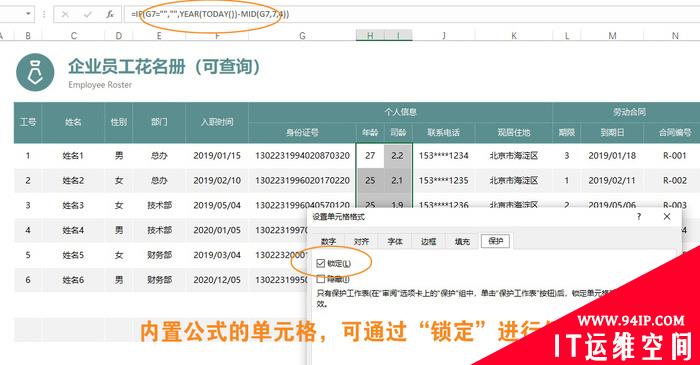Select phone cell 153****1235
The width and height of the screenshot is (700, 365).
tap(444, 181)
